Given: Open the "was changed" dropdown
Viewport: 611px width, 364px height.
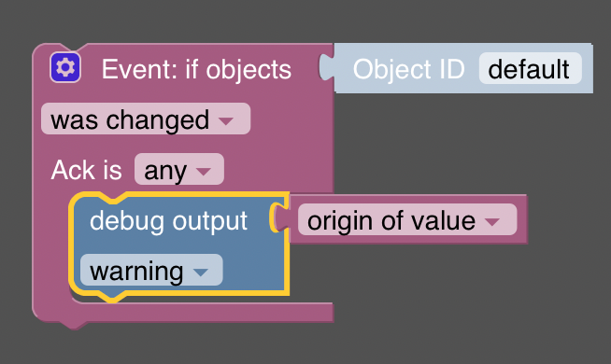Looking at the screenshot, I should pyautogui.click(x=146, y=119).
